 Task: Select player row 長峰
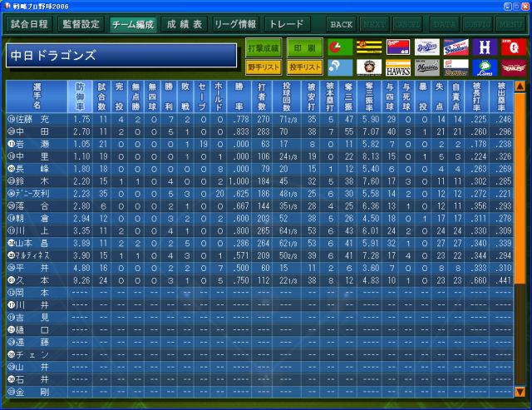(x=259, y=169)
